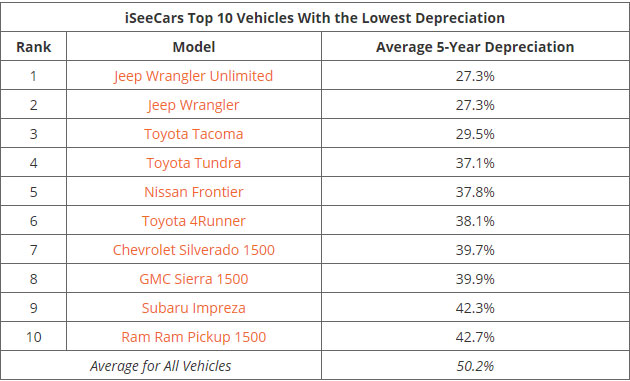The image size is (630, 381).
Task: Click the Toyota Tundra link
Action: (194, 163)
